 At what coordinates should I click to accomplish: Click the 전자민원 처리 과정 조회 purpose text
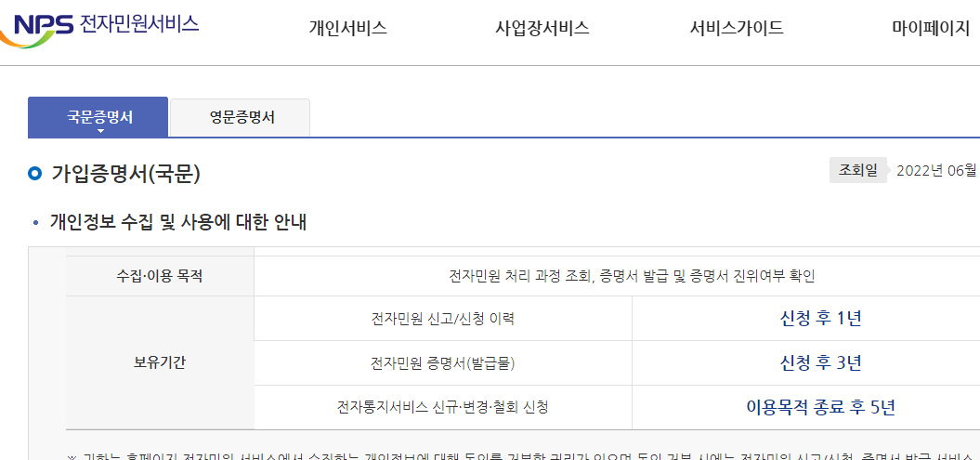[632, 276]
